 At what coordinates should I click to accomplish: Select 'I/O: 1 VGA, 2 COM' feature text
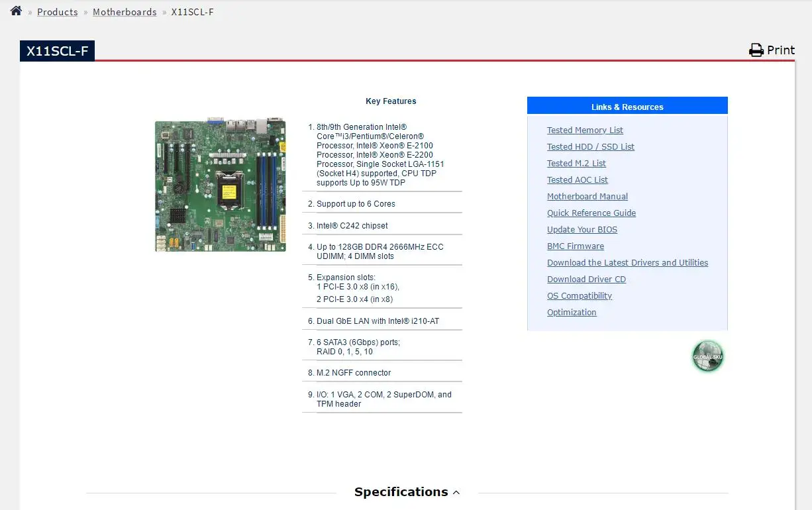click(x=350, y=395)
